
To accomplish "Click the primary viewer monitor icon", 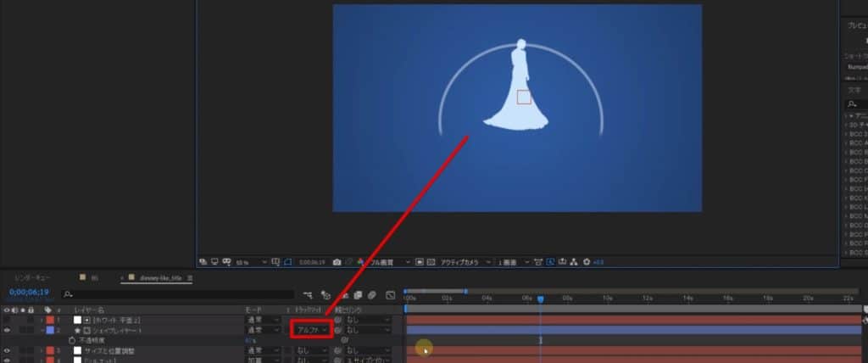I will pyautogui.click(x=214, y=261).
